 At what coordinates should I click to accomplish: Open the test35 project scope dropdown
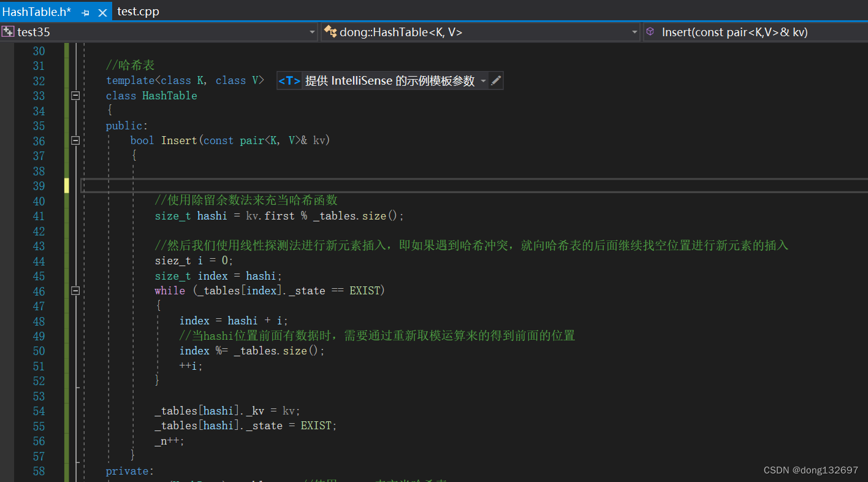[x=312, y=32]
